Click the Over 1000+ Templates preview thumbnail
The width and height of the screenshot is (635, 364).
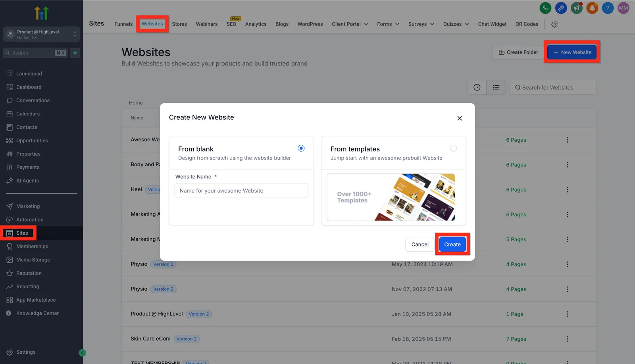click(x=391, y=197)
